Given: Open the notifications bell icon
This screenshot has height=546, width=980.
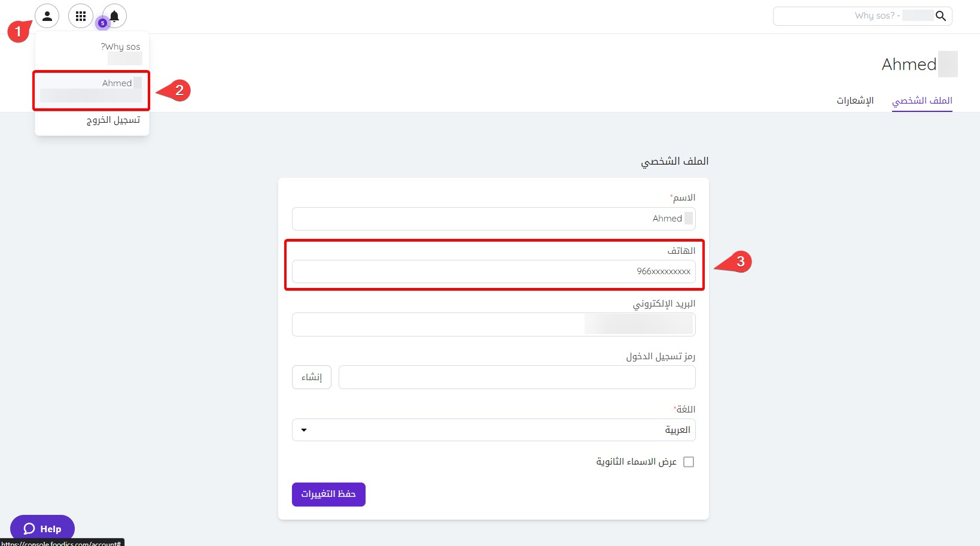Looking at the screenshot, I should pyautogui.click(x=115, y=16).
